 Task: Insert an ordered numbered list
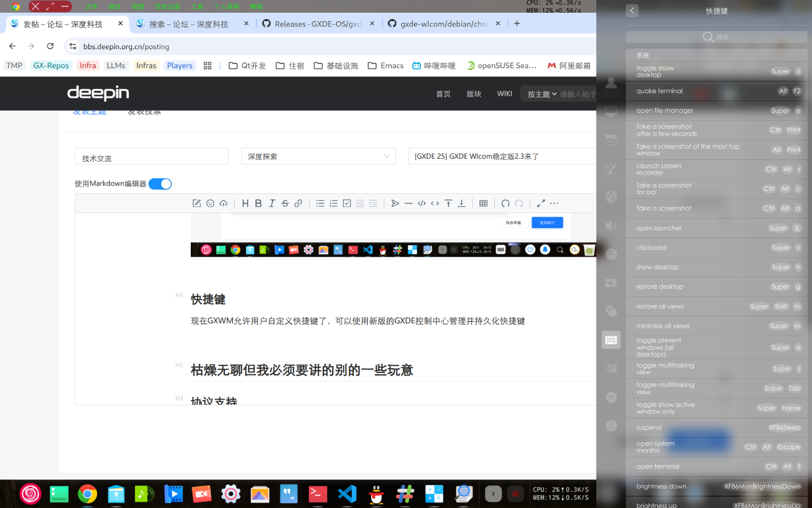coord(334,203)
